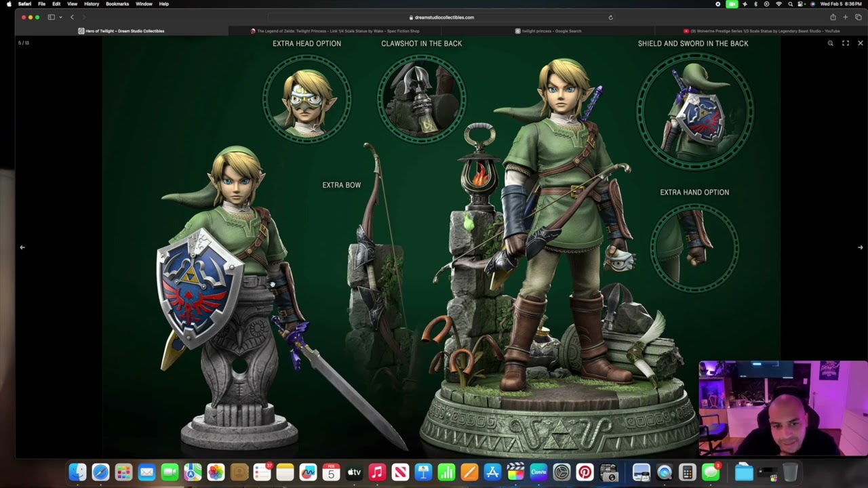Toggle Safari sidebar icon
This screenshot has height=488, width=868.
click(x=51, y=18)
